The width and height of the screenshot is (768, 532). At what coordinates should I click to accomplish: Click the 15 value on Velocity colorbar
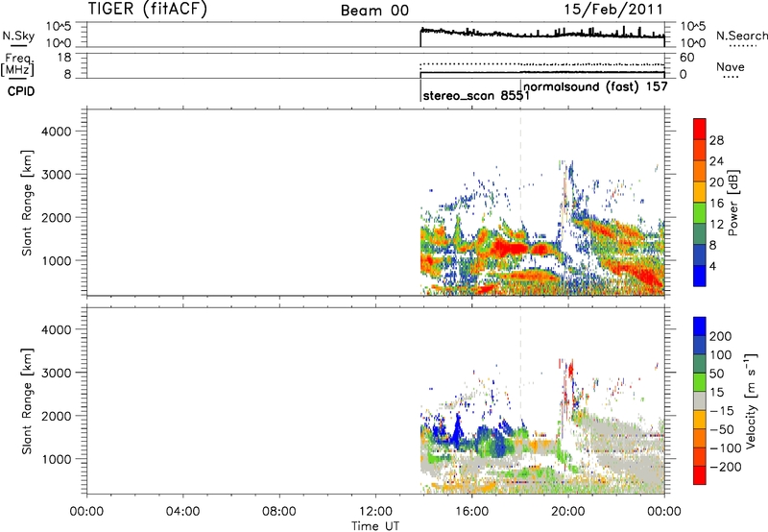point(716,393)
